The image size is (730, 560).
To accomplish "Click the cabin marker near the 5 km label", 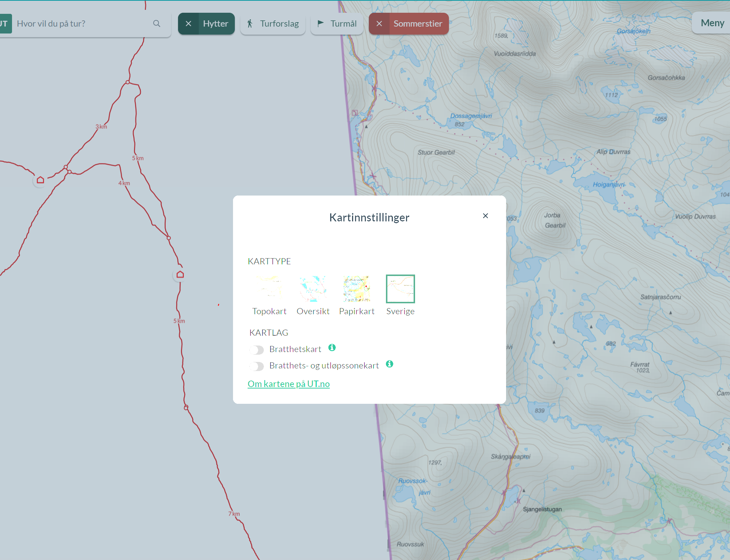I will pos(180,275).
